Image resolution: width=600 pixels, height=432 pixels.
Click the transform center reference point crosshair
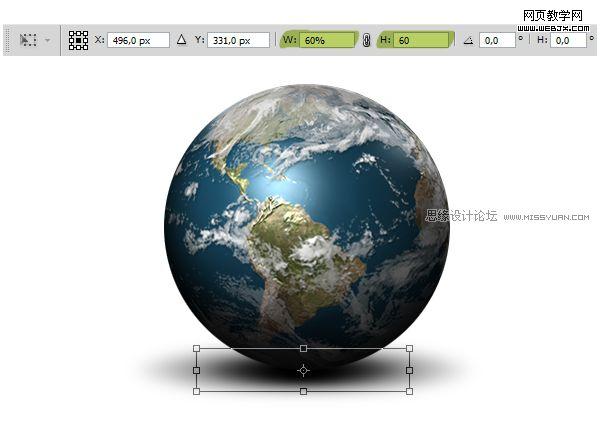(x=303, y=370)
